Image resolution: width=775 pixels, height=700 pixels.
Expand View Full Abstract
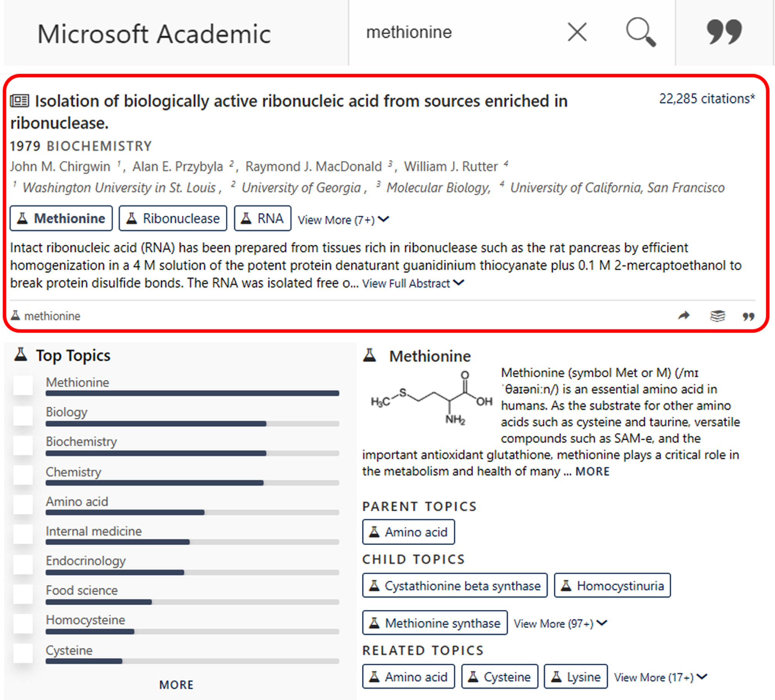point(413,283)
